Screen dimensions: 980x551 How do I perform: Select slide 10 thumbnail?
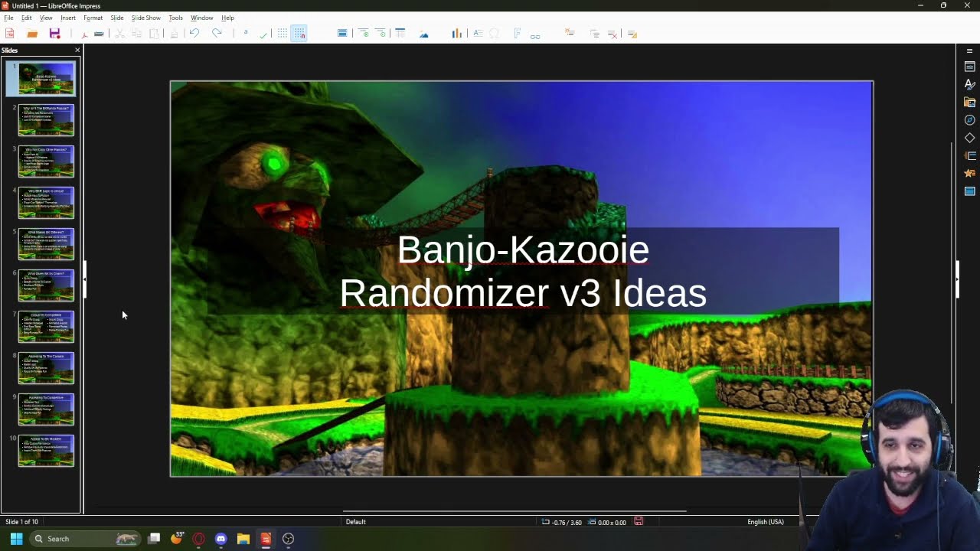[x=46, y=451]
